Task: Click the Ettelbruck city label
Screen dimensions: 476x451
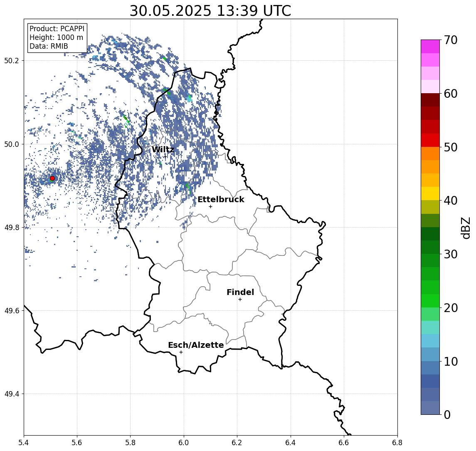Action: (221, 199)
